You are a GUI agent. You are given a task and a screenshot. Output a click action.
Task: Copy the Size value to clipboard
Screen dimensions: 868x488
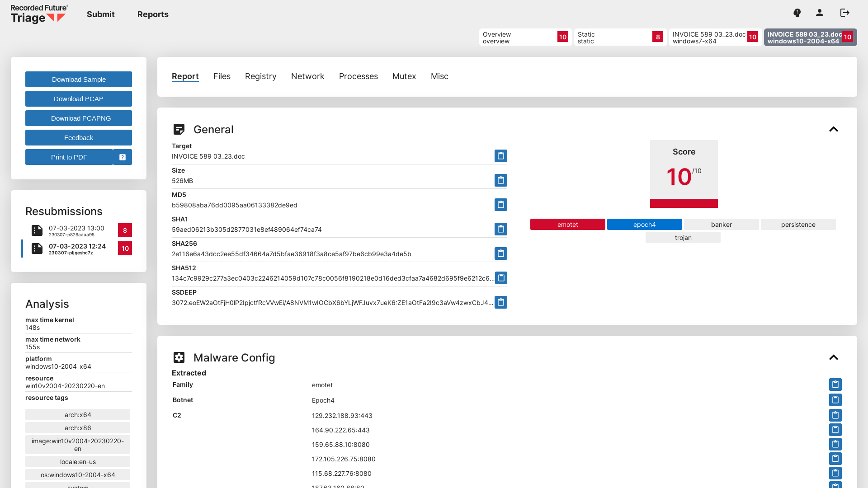(500, 180)
